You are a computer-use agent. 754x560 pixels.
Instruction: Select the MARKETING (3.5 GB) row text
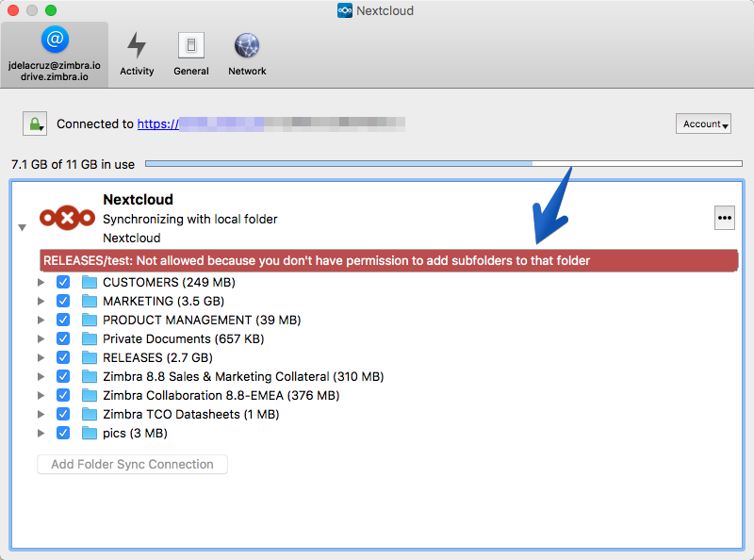tap(163, 301)
